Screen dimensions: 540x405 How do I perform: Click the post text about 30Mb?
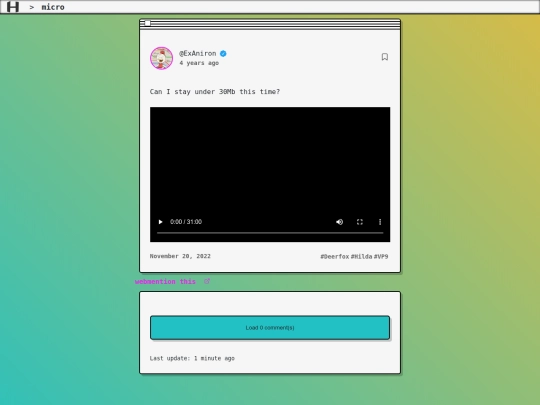click(215, 92)
